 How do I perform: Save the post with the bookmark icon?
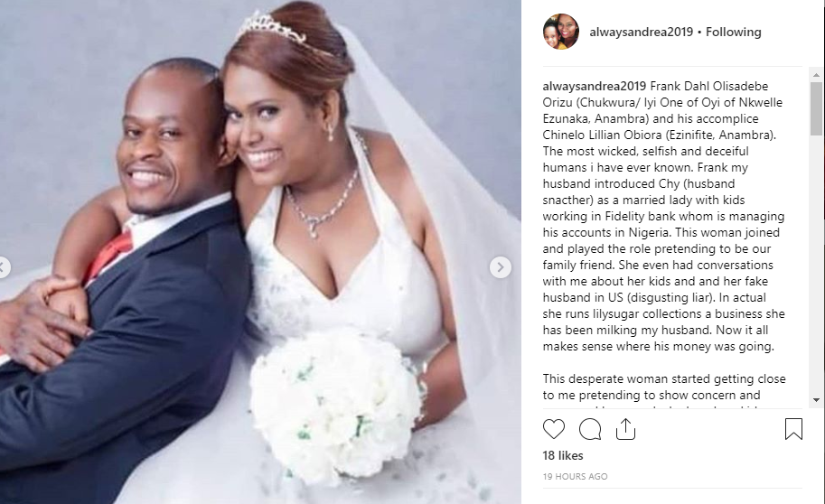pyautogui.click(x=793, y=429)
